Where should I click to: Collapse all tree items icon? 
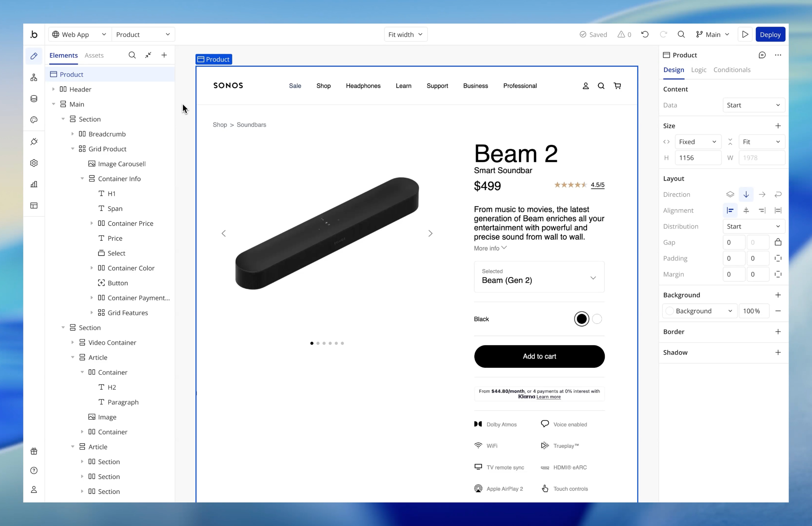click(148, 55)
